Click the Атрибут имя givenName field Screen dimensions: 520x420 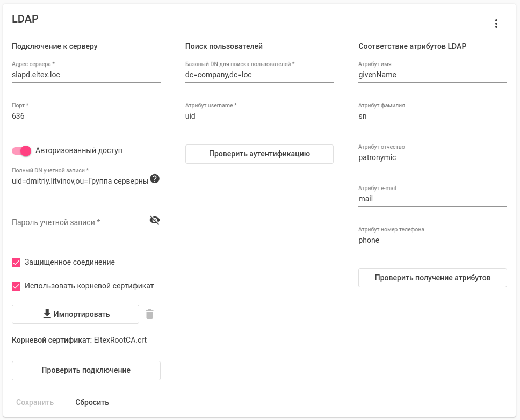pos(432,75)
